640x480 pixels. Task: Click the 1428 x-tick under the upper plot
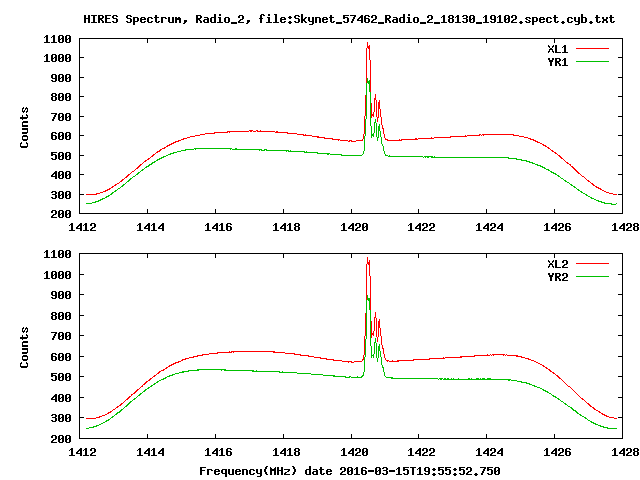point(624,227)
